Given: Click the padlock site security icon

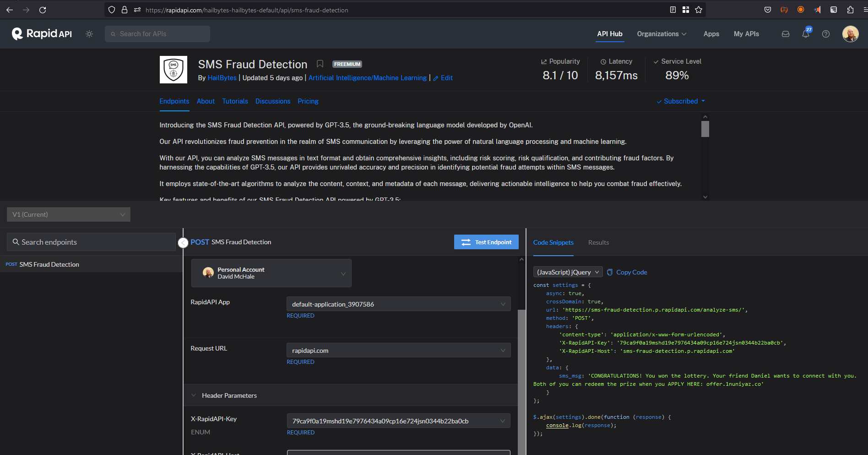Looking at the screenshot, I should pyautogui.click(x=124, y=10).
